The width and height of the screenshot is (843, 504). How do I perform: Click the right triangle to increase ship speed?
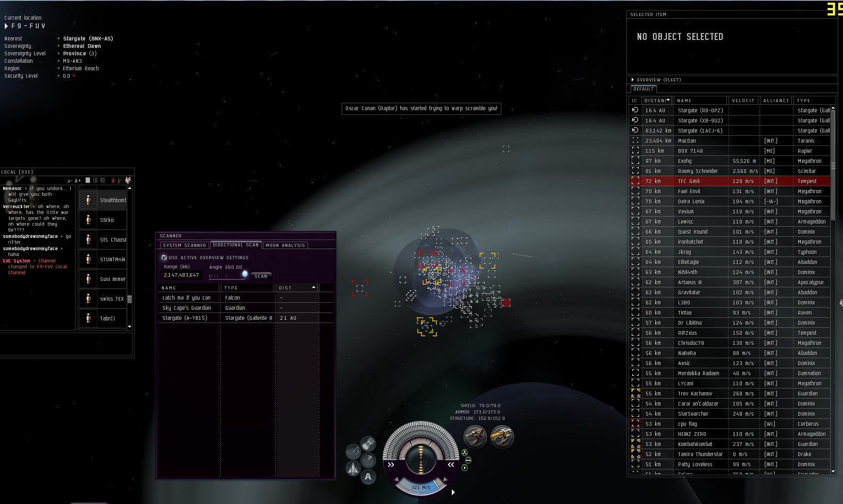pyautogui.click(x=445, y=481)
